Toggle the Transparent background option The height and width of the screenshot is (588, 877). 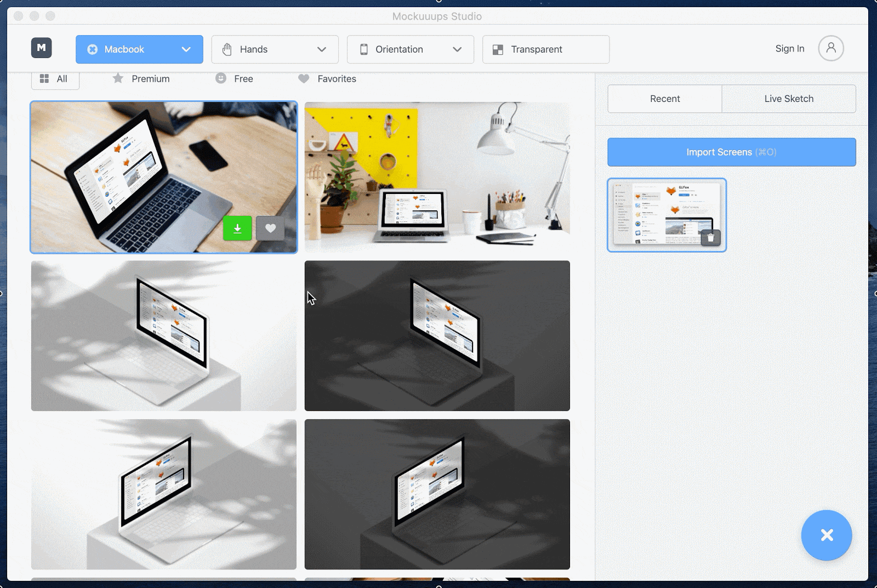(x=546, y=49)
